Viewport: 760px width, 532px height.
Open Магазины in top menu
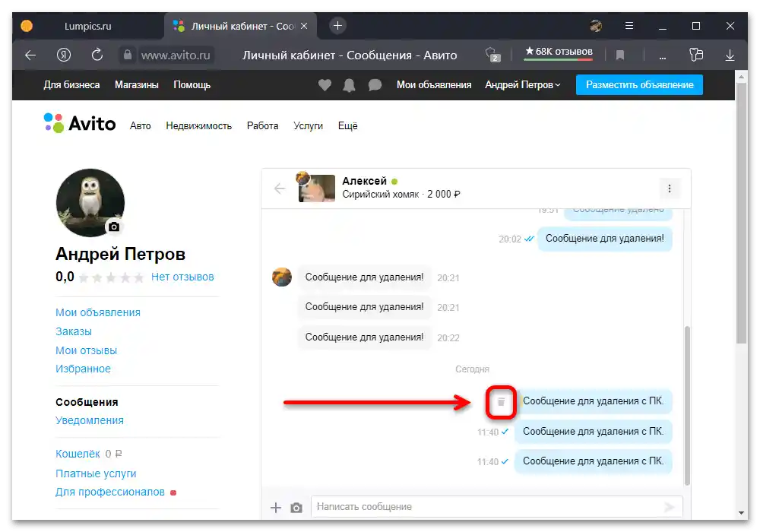coord(137,85)
